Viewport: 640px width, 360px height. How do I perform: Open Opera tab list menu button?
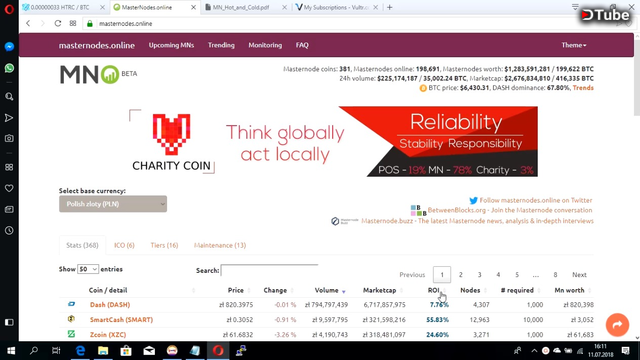575,7
